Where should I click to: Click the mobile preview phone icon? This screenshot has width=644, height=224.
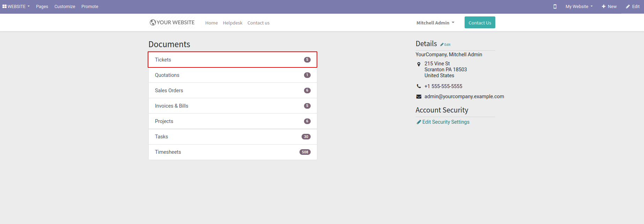(555, 7)
